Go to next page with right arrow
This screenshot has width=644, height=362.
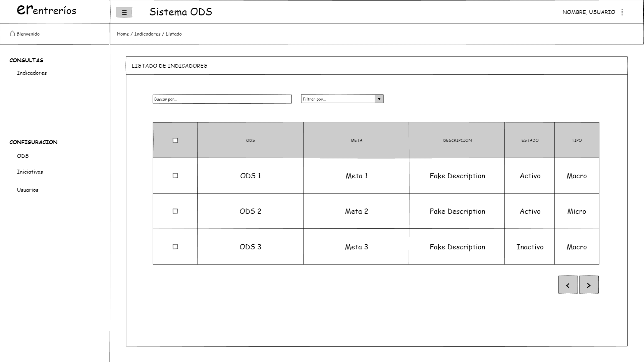click(x=589, y=285)
